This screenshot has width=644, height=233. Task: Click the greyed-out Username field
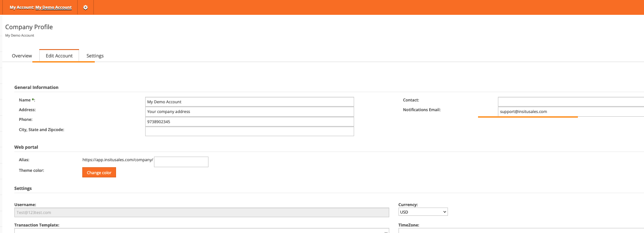point(201,212)
